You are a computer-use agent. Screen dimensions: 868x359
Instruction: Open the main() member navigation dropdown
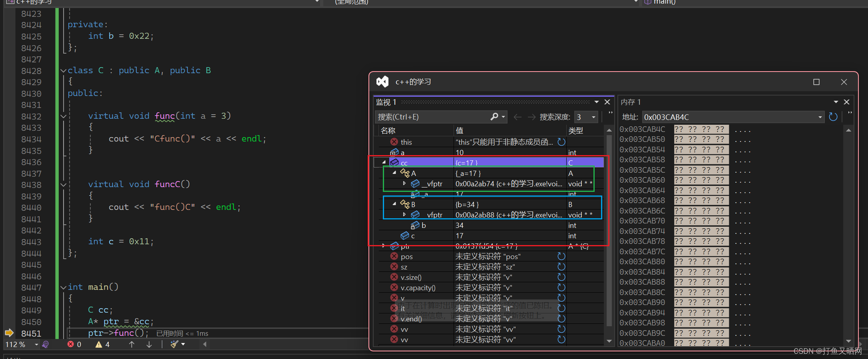click(x=636, y=2)
